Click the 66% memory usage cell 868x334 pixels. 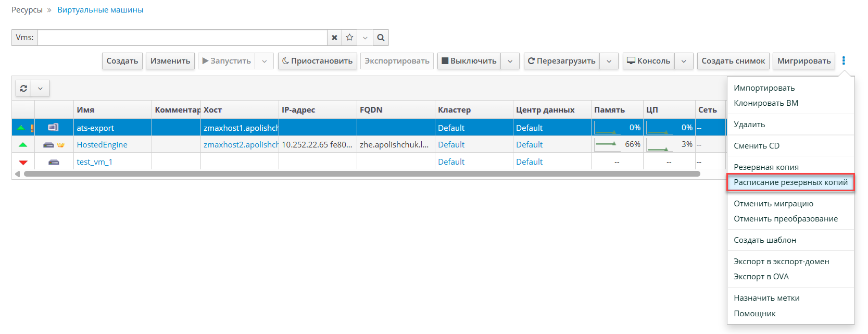[617, 144]
